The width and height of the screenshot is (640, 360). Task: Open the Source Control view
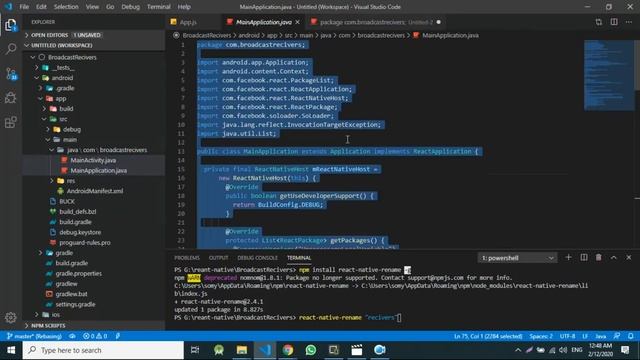pyautogui.click(x=11, y=73)
